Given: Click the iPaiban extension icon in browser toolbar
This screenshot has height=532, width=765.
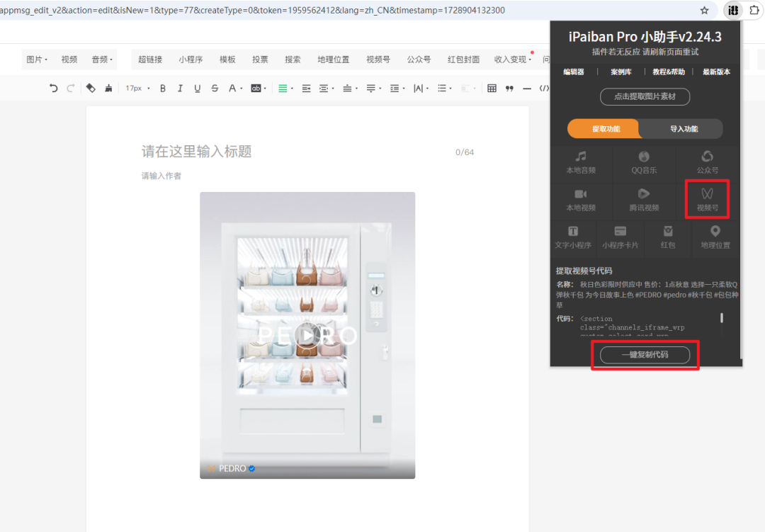Looking at the screenshot, I should point(733,10).
